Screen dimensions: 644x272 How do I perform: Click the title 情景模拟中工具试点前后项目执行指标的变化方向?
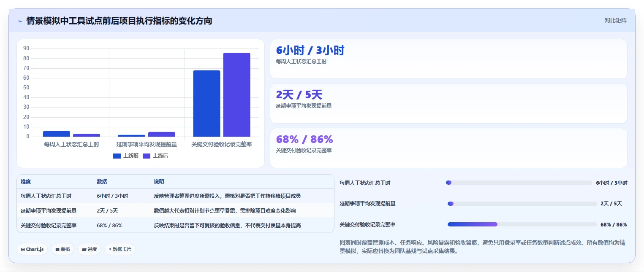coord(119,21)
